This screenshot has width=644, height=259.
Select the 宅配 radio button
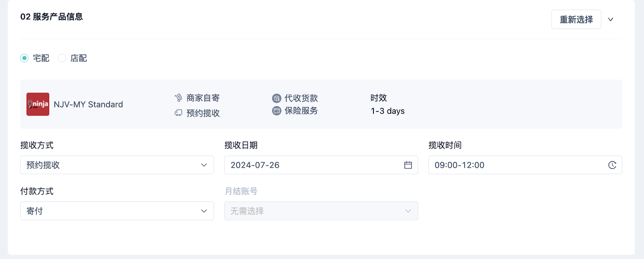[x=25, y=58]
